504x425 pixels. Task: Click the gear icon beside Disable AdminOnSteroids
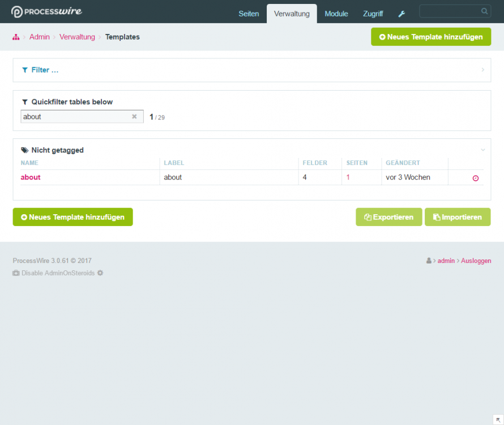coord(100,273)
